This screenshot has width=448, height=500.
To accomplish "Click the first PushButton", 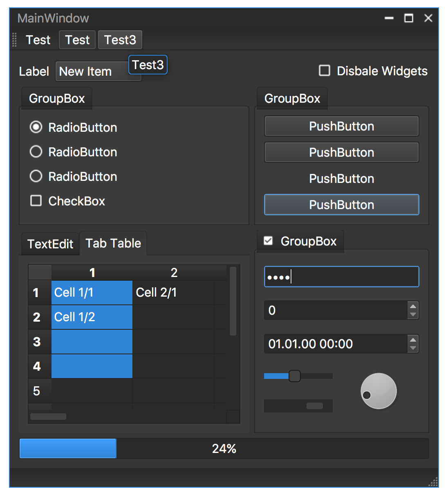I will [x=342, y=126].
